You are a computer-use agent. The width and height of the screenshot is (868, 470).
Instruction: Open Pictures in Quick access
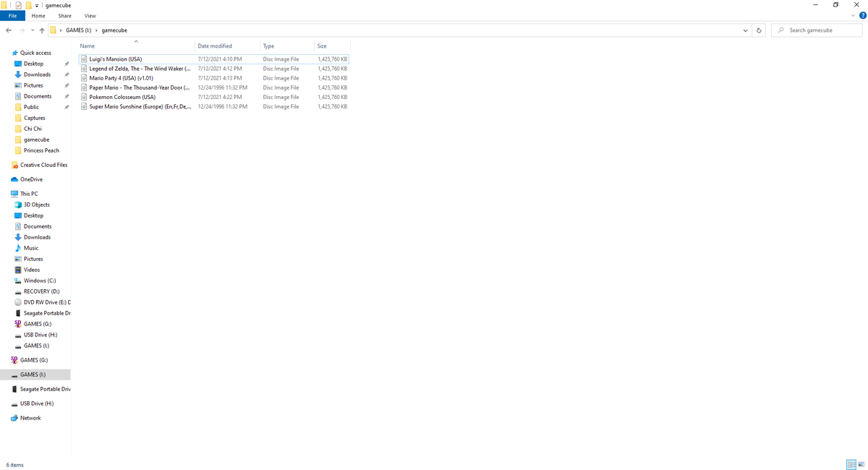click(33, 85)
